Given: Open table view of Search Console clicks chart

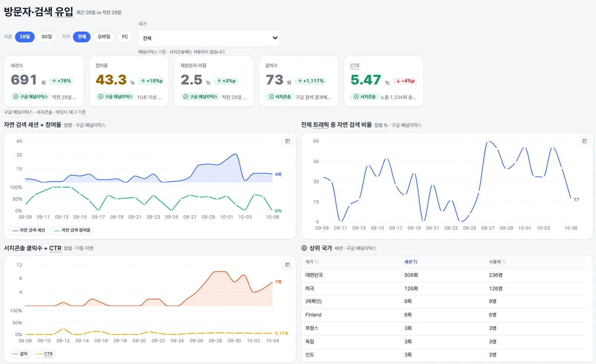Looking at the screenshot, I should (287, 265).
